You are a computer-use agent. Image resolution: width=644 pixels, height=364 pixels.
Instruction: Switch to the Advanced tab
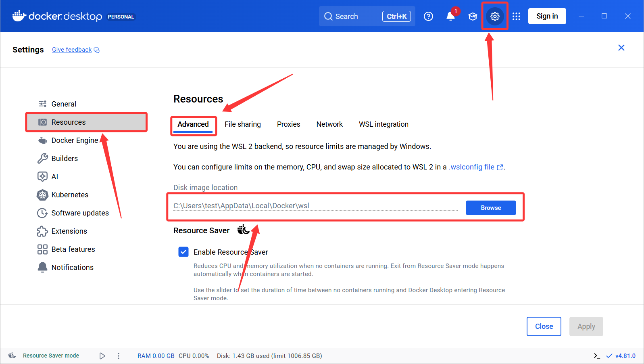point(193,124)
